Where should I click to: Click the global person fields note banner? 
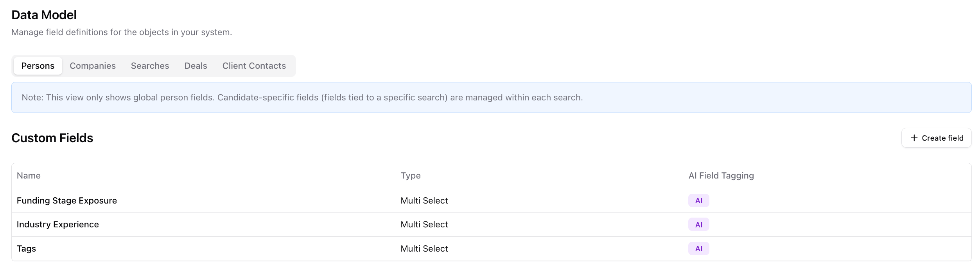pos(491,98)
